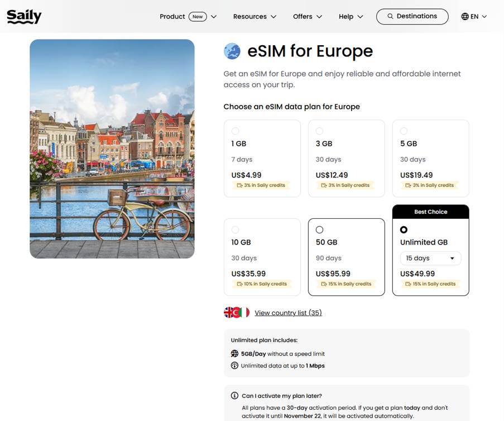The width and height of the screenshot is (504, 421).
Task: Click the Amsterdam canal bicycle photo
Action: click(112, 149)
